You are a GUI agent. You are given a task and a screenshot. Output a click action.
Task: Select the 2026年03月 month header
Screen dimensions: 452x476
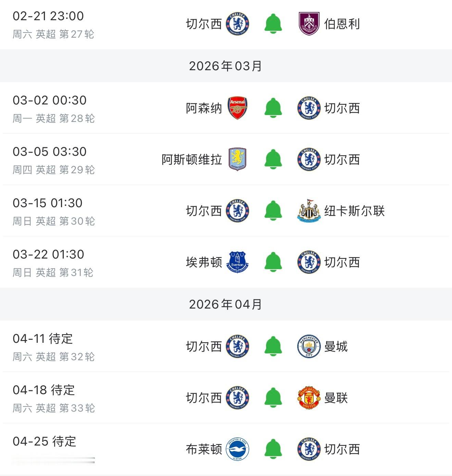tap(226, 66)
